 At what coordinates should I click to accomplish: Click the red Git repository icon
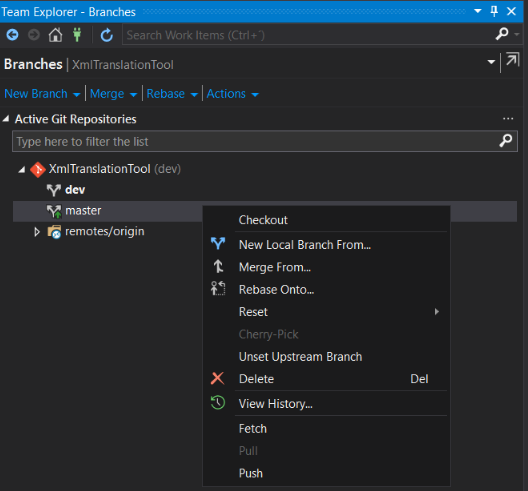38,169
